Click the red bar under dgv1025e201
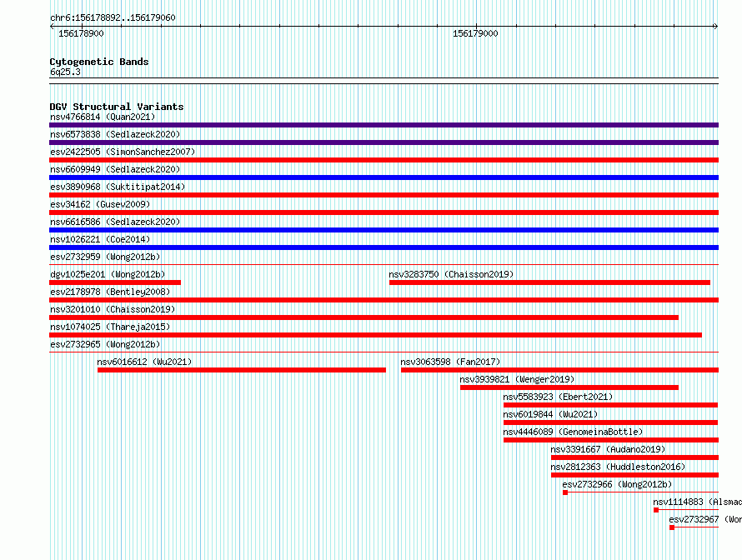742x560 pixels. coord(115,282)
